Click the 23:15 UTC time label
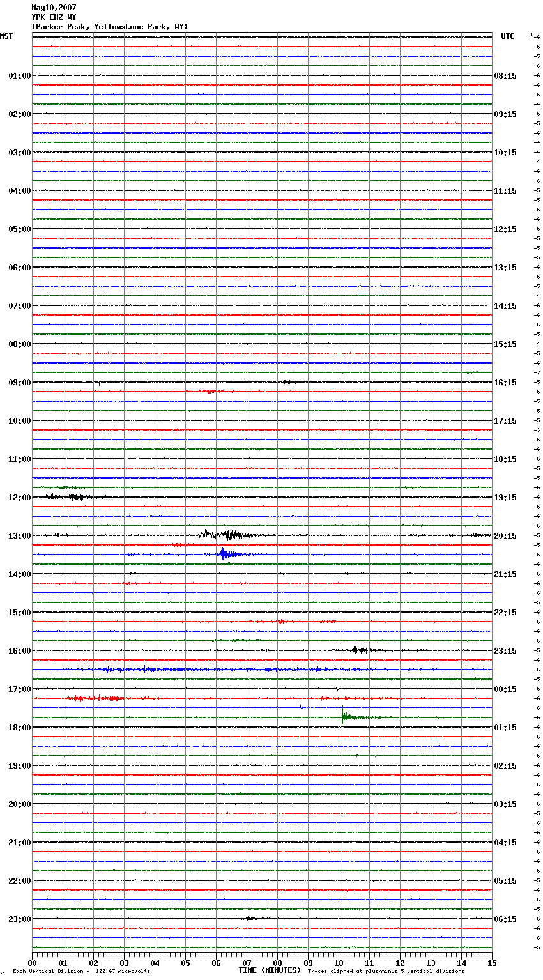The height and width of the screenshot is (980, 543). (505, 651)
